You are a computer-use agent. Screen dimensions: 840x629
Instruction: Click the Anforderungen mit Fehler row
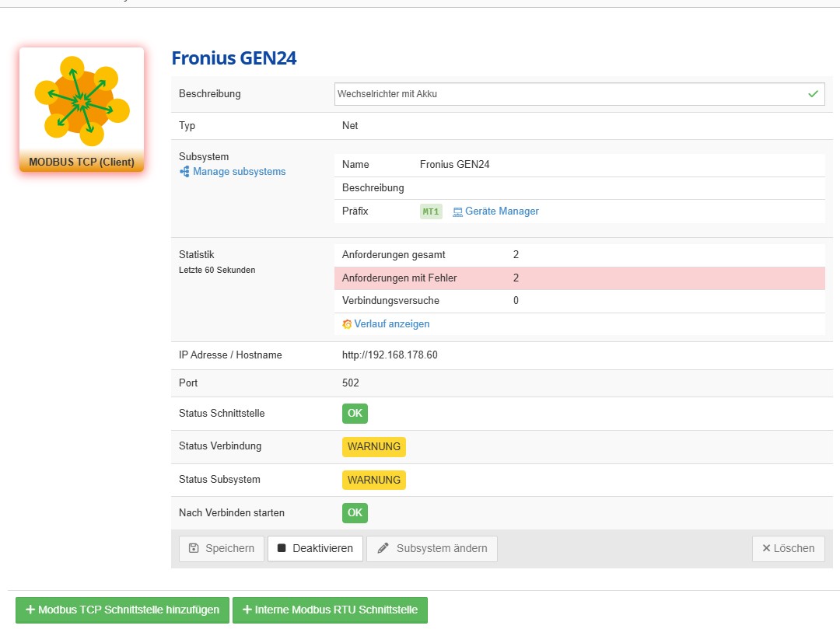coord(579,278)
